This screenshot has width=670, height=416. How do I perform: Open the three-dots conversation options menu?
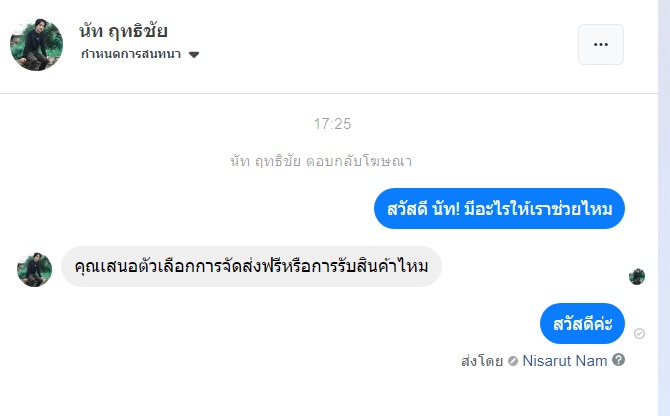coord(600,44)
